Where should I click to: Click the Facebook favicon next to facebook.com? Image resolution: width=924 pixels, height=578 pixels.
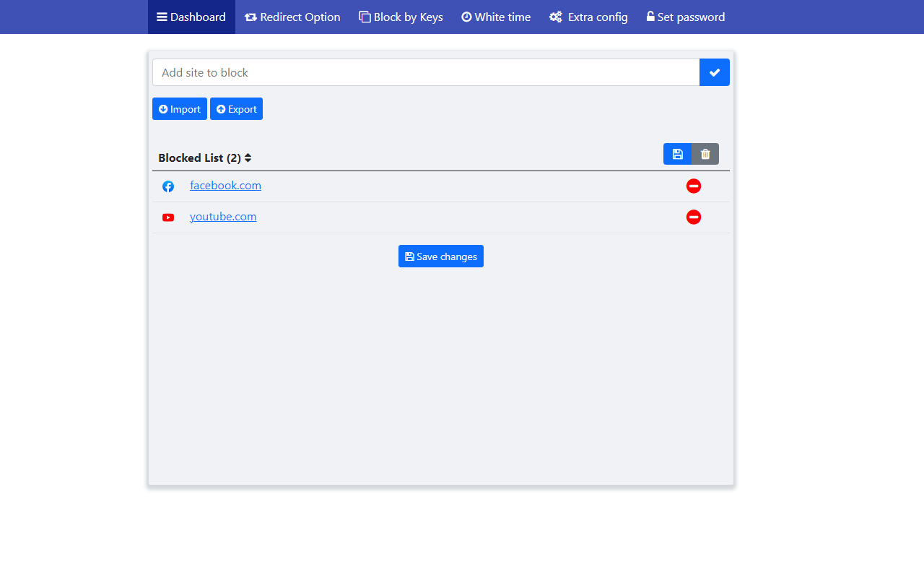[x=167, y=186]
